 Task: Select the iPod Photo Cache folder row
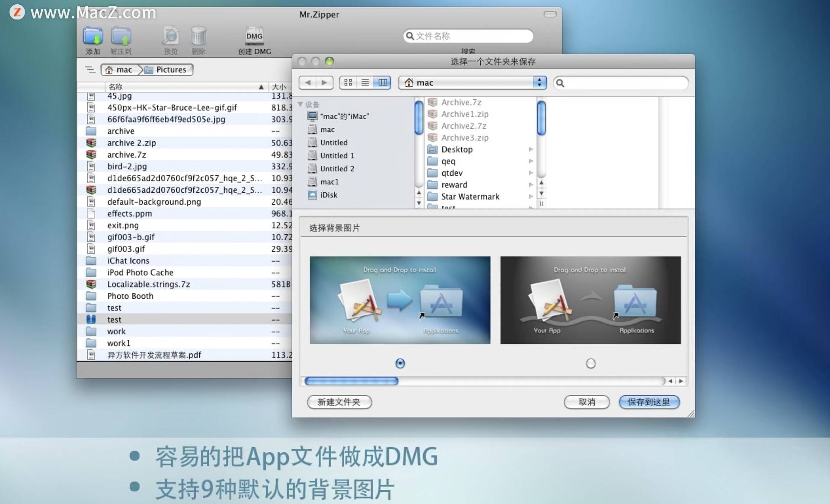185,272
